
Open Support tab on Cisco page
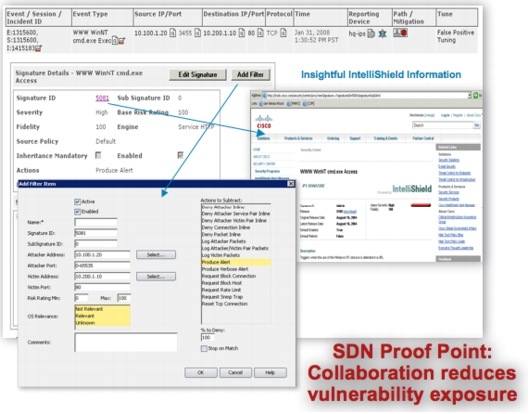(x=355, y=138)
